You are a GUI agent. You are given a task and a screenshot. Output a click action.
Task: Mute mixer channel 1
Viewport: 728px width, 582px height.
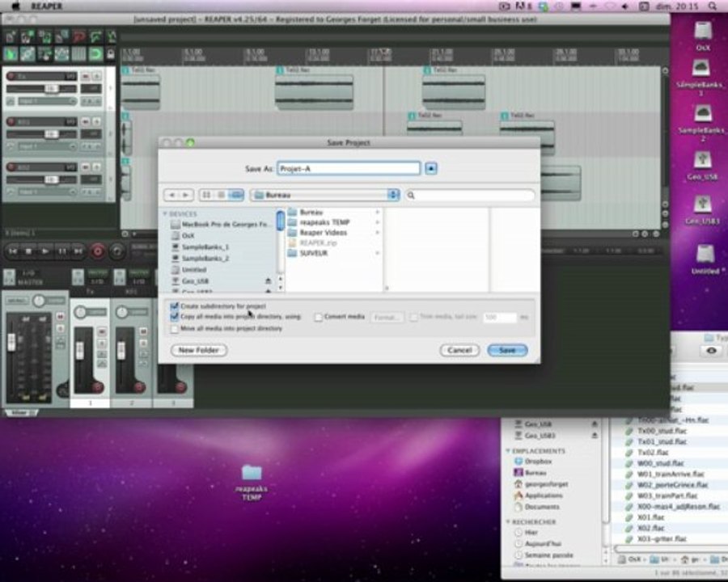102,331
